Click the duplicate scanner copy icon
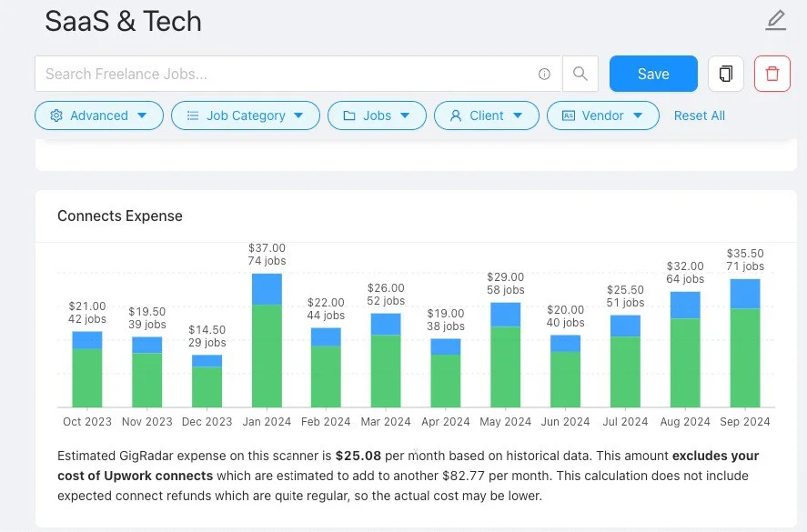 pyautogui.click(x=725, y=74)
